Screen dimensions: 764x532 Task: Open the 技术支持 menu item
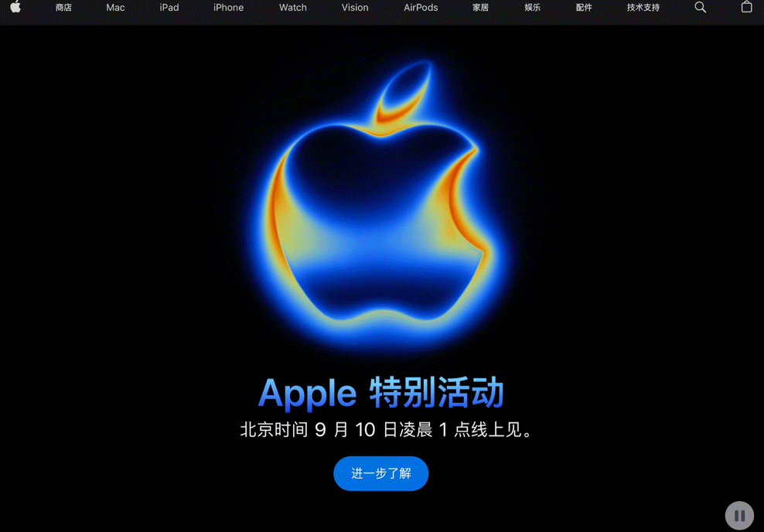coord(643,8)
